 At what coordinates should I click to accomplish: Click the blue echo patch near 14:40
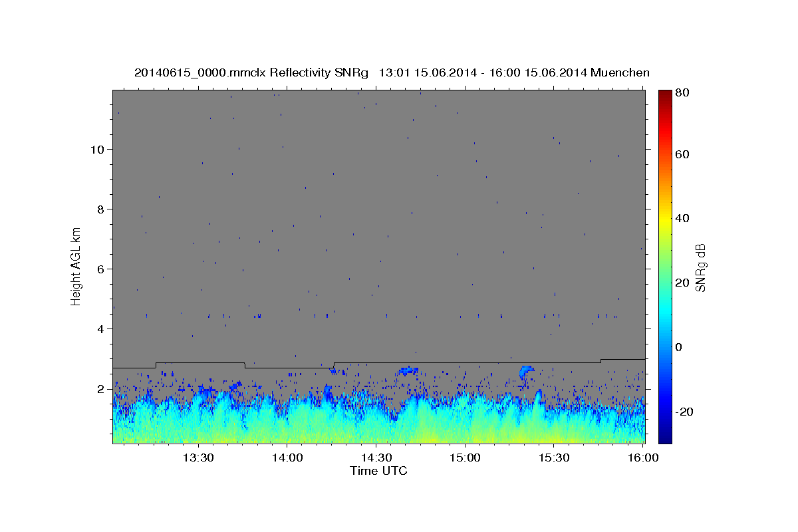(x=407, y=370)
